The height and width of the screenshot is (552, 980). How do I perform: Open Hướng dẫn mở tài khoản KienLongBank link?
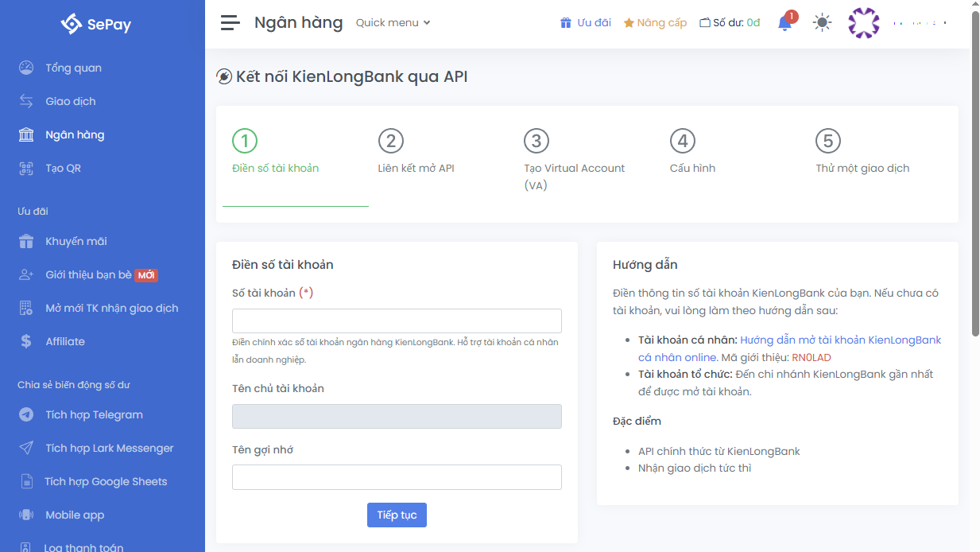coord(840,340)
